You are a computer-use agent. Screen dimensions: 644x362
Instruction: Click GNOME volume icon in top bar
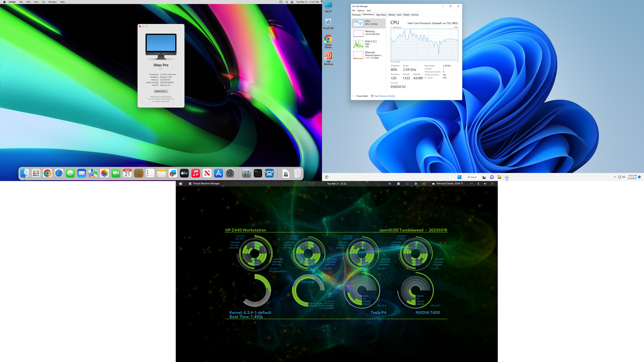click(485, 184)
